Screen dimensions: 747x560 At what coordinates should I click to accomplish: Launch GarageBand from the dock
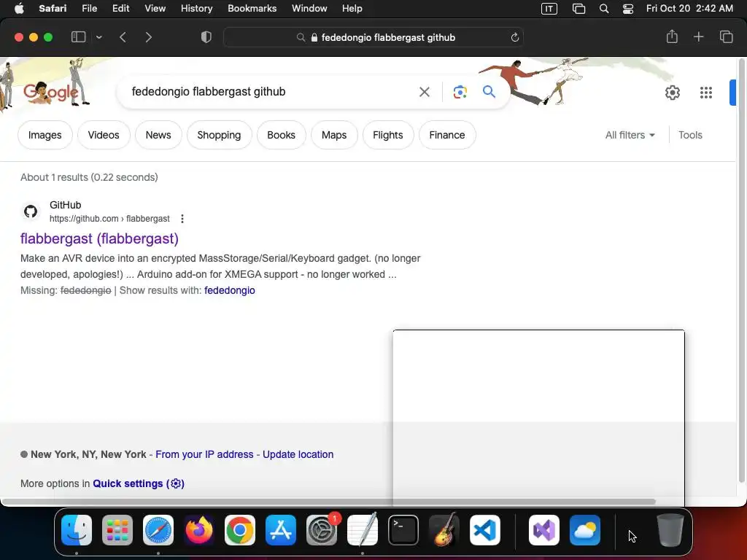(x=444, y=530)
